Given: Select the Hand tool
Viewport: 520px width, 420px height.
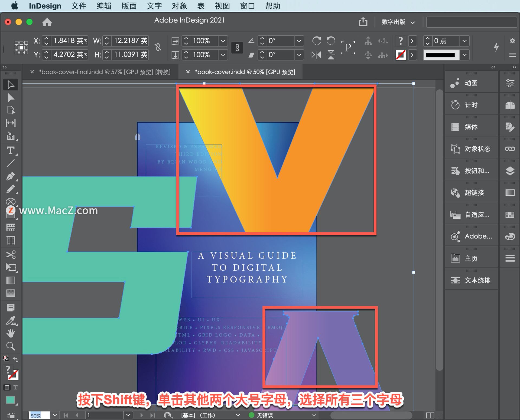Looking at the screenshot, I should [x=11, y=333].
